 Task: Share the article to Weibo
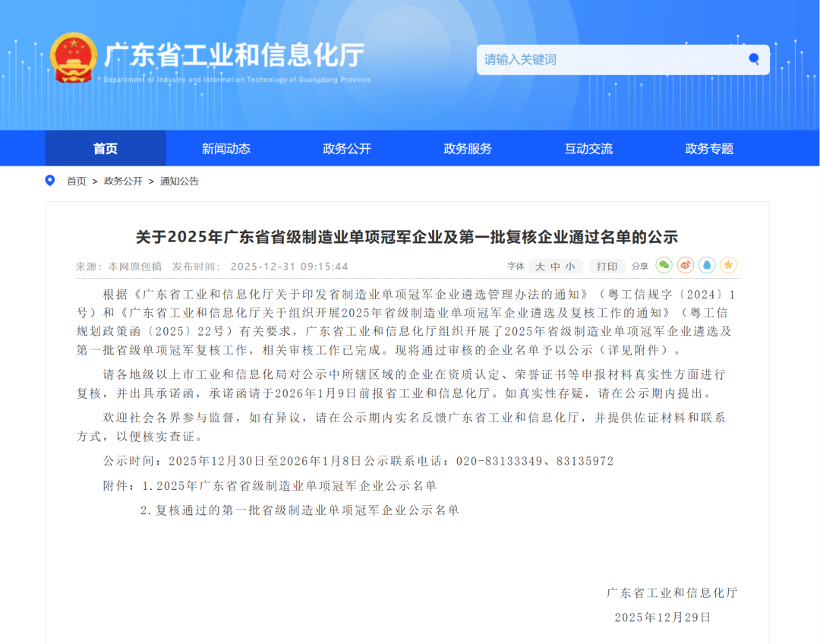pos(686,265)
